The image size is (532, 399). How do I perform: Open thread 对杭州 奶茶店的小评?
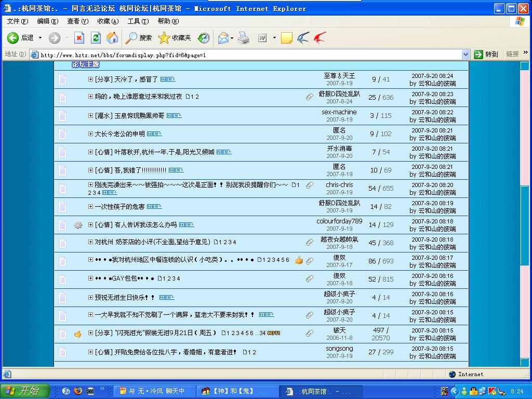tap(152, 242)
